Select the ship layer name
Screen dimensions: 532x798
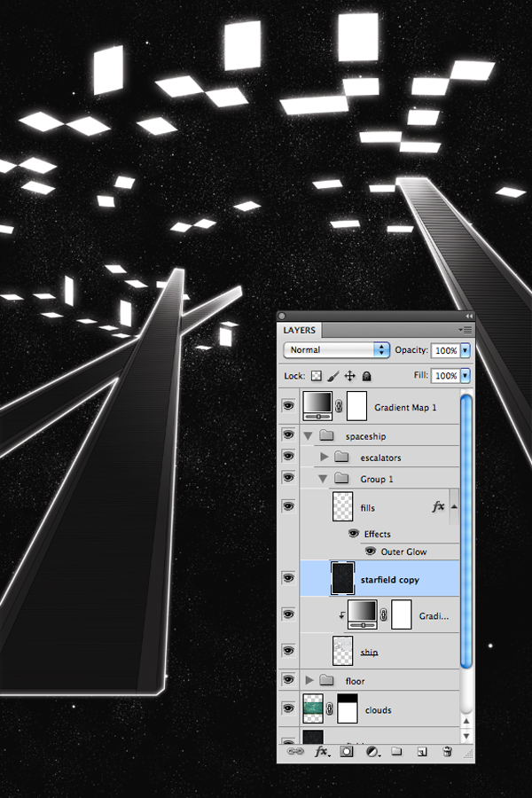pyautogui.click(x=369, y=652)
